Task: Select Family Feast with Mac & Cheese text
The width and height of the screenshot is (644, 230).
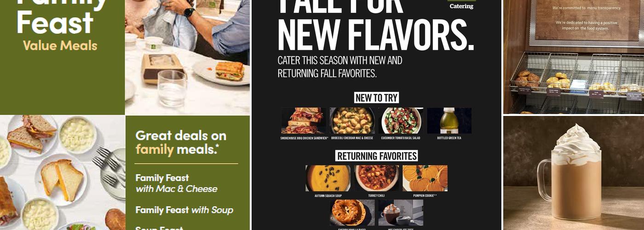Action: click(176, 183)
